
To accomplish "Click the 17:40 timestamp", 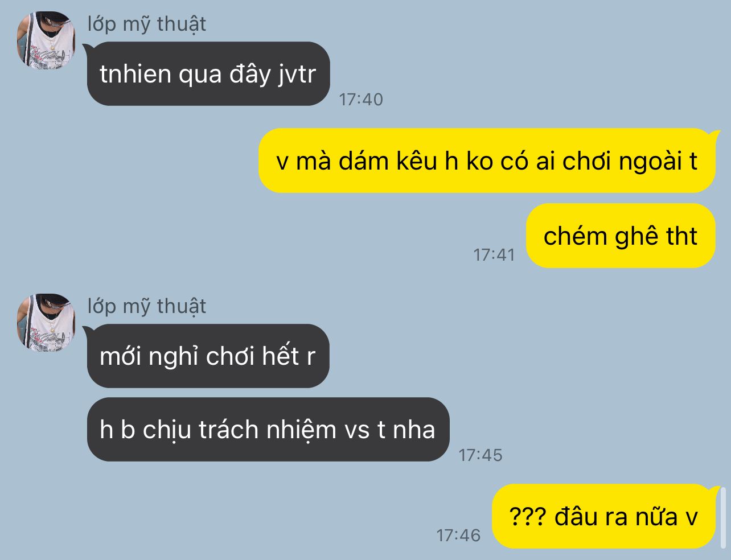I will 361,100.
